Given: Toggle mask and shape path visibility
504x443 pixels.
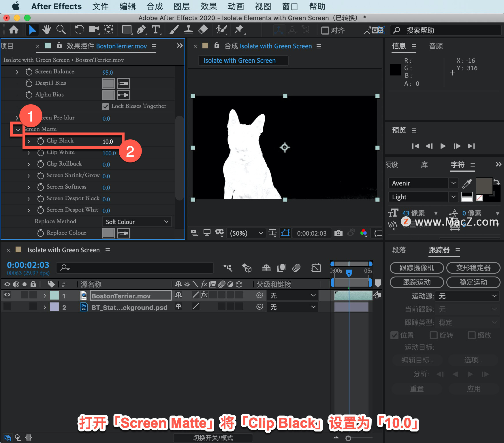Looking at the screenshot, I should (x=285, y=233).
